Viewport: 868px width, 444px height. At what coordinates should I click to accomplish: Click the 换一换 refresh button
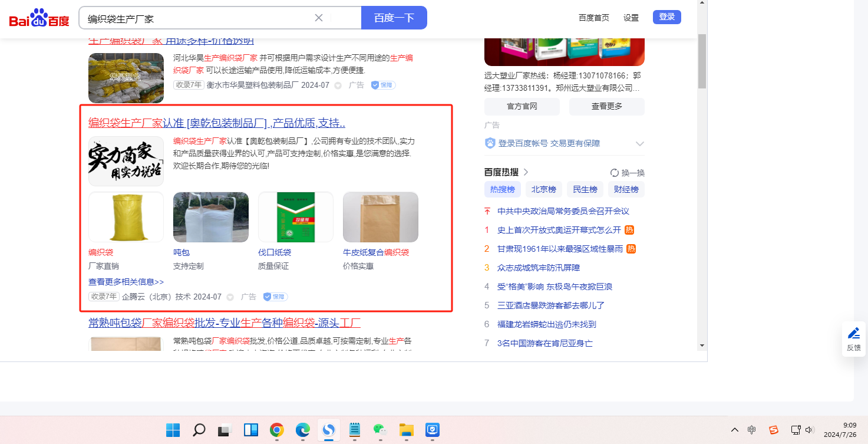click(x=628, y=173)
